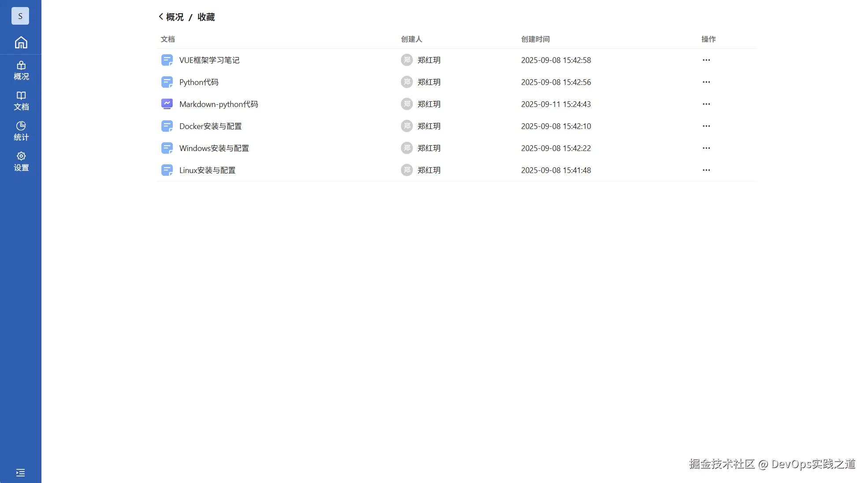868x483 pixels.
Task: Open 设置 from the sidebar
Action: coord(21,161)
